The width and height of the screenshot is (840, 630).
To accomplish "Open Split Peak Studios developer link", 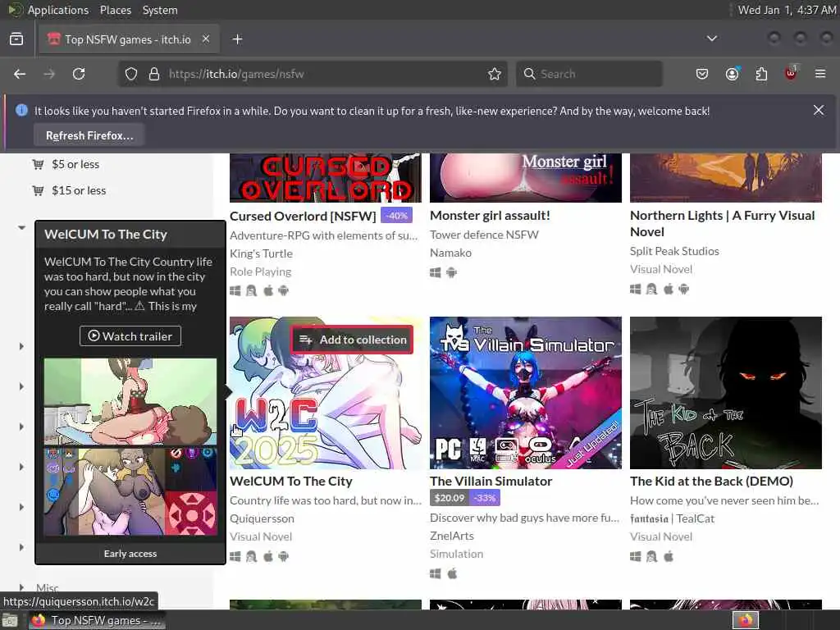I will pyautogui.click(x=674, y=251).
